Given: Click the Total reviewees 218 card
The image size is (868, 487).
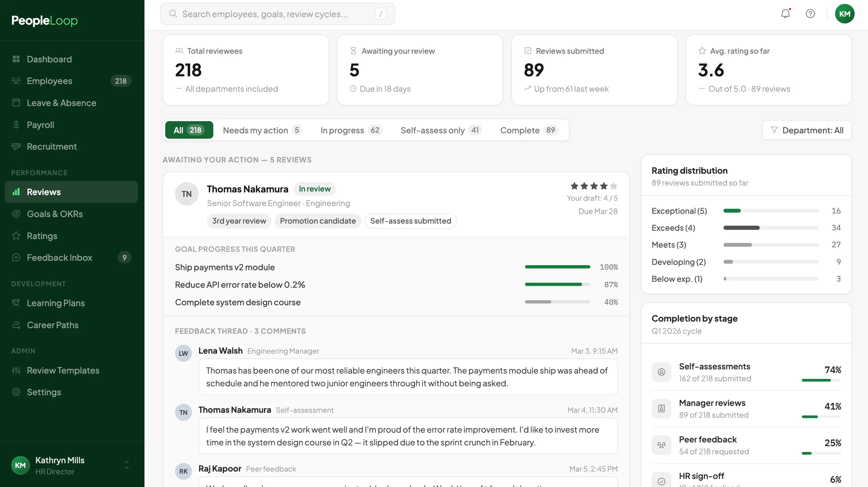Looking at the screenshot, I should tap(246, 70).
